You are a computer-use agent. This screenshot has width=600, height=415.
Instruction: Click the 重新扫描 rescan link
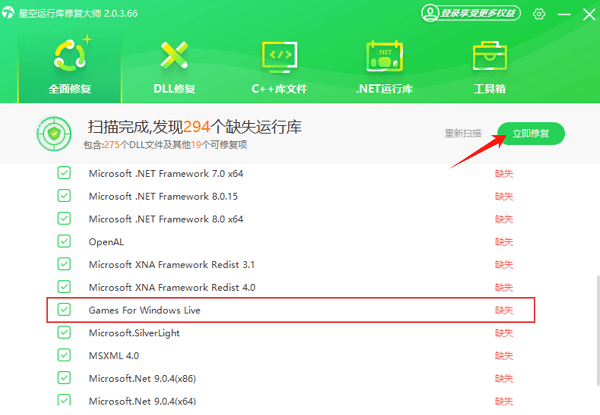point(462,133)
